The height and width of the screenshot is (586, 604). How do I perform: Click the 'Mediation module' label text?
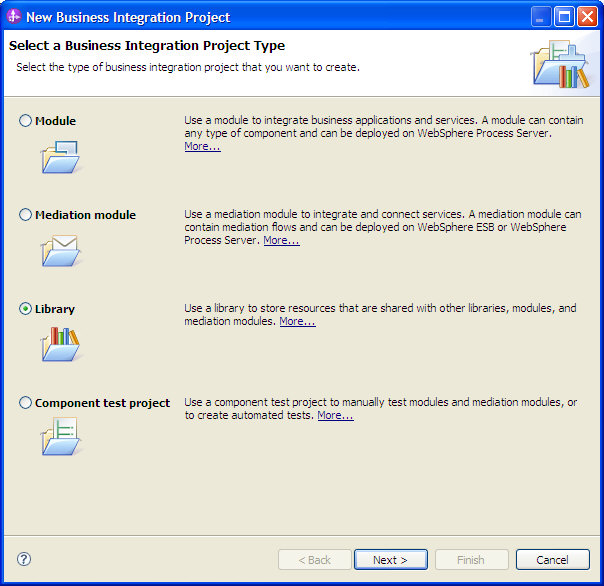(86, 215)
